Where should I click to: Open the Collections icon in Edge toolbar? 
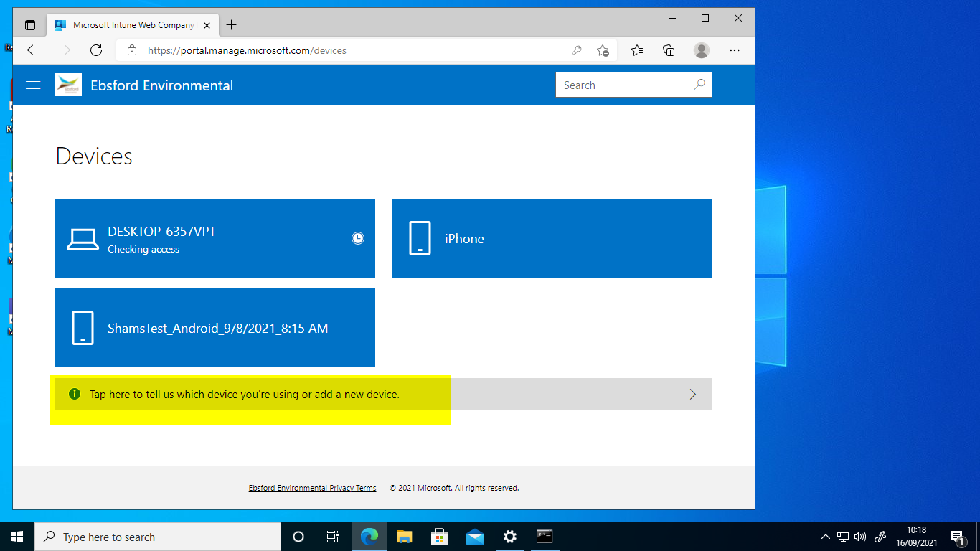tap(669, 50)
